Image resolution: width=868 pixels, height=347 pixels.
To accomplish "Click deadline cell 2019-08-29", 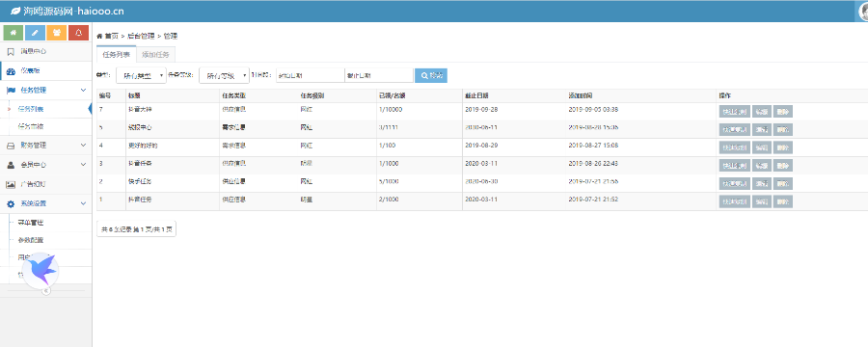I will click(x=481, y=146).
